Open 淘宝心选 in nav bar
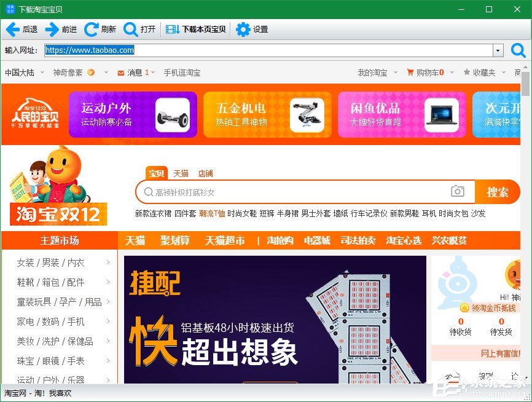532x402 pixels. [404, 240]
